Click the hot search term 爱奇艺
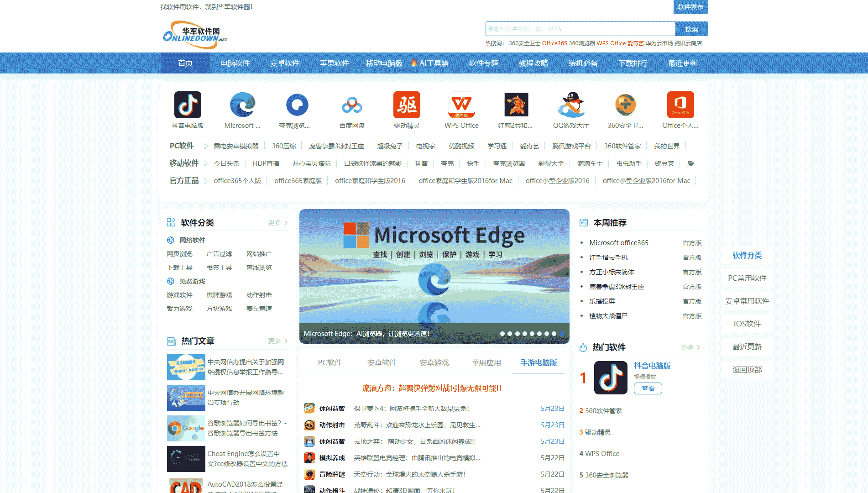This screenshot has width=868, height=493. (635, 43)
